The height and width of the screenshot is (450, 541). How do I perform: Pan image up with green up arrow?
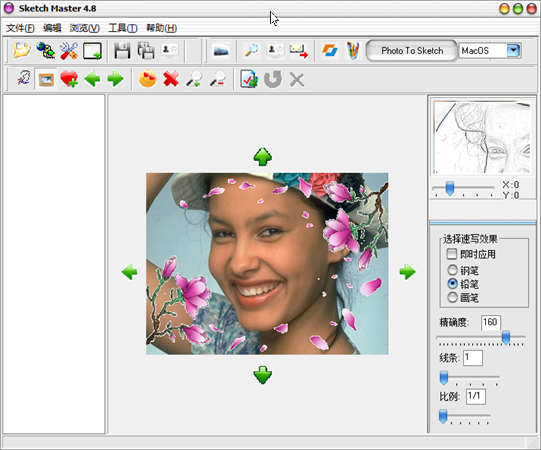click(263, 157)
